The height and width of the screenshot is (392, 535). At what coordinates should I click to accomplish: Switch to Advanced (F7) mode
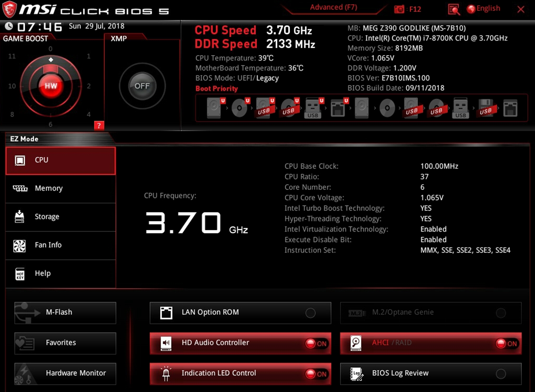point(333,7)
